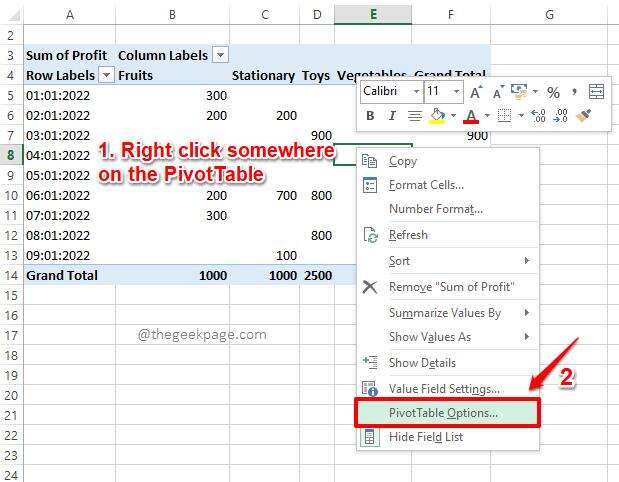The height and width of the screenshot is (482, 619).
Task: Open the font size dropdown
Action: pos(456,91)
